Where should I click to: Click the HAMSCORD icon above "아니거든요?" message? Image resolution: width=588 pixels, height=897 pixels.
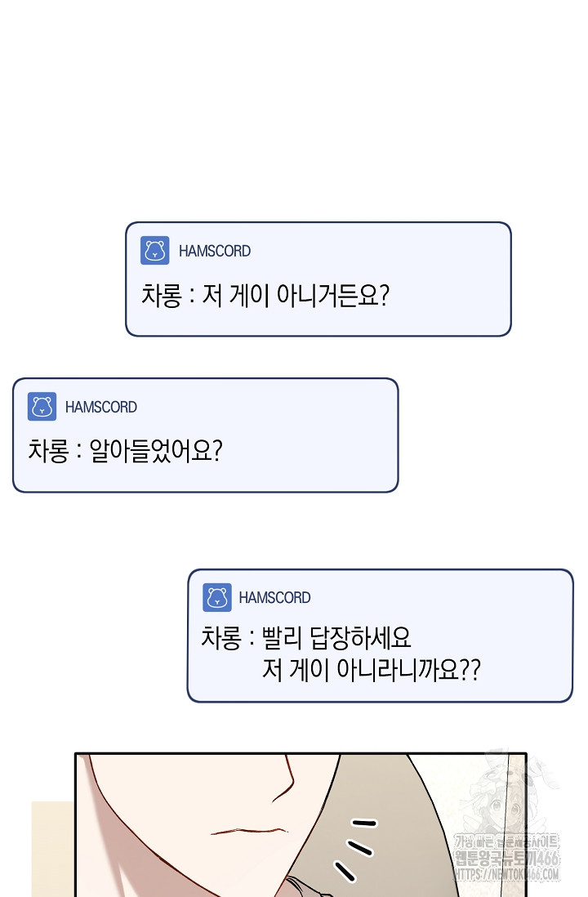point(154,251)
